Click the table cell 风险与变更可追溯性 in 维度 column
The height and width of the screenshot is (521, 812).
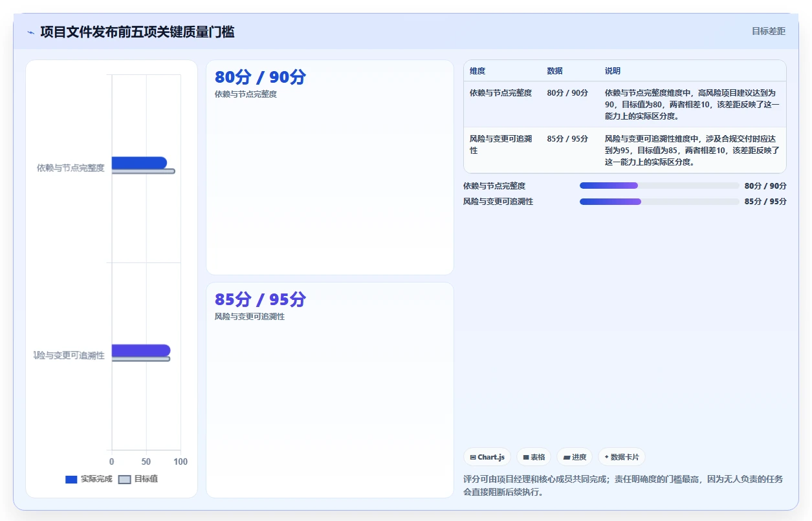(x=501, y=145)
